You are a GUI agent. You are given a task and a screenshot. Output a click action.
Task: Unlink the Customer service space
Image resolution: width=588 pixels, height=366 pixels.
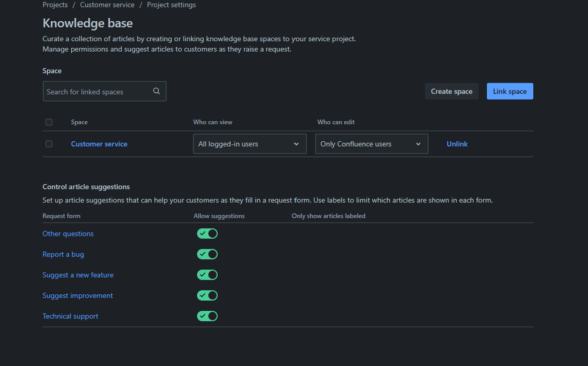coord(457,144)
